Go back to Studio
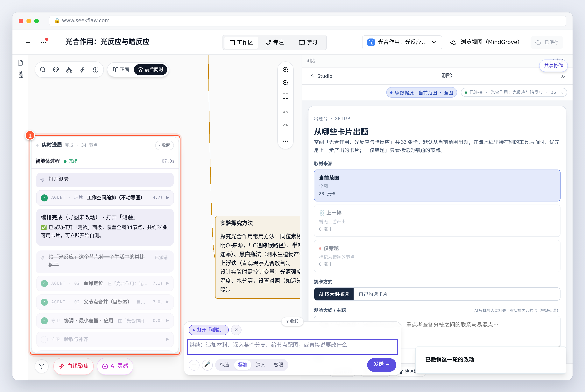This screenshot has width=585, height=392. coord(321,76)
